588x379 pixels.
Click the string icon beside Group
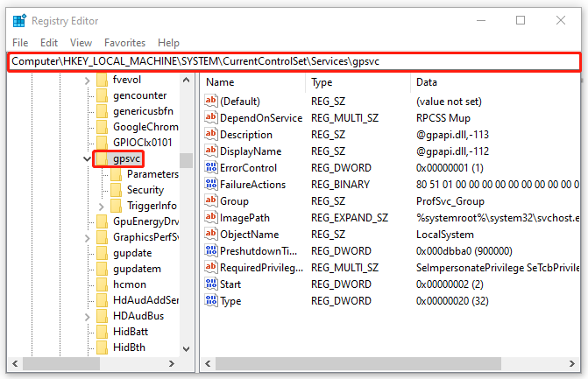(211, 200)
